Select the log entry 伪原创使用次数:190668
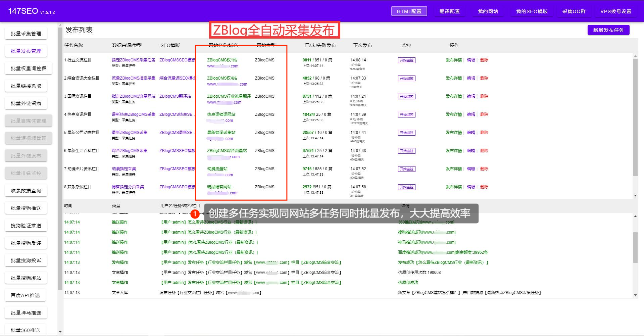644x336 pixels. [419, 273]
